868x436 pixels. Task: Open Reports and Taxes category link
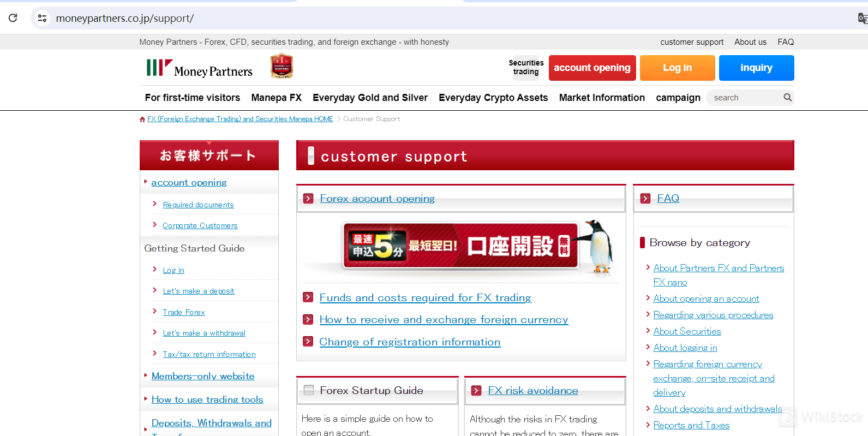(691, 426)
